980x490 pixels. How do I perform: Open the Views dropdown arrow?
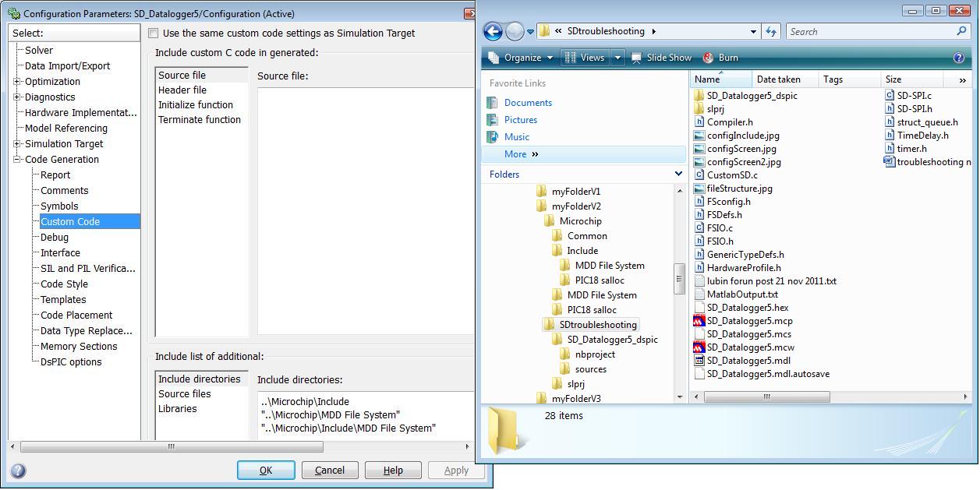tap(617, 58)
